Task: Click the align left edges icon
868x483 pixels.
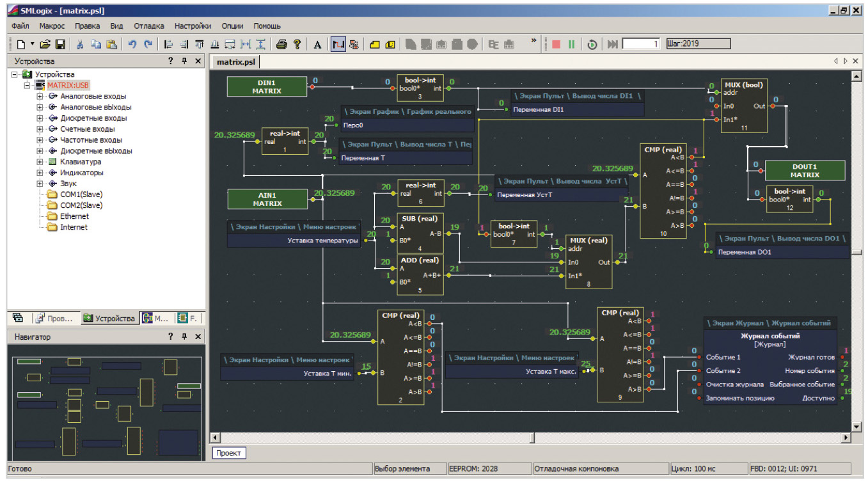Action: click(x=168, y=44)
